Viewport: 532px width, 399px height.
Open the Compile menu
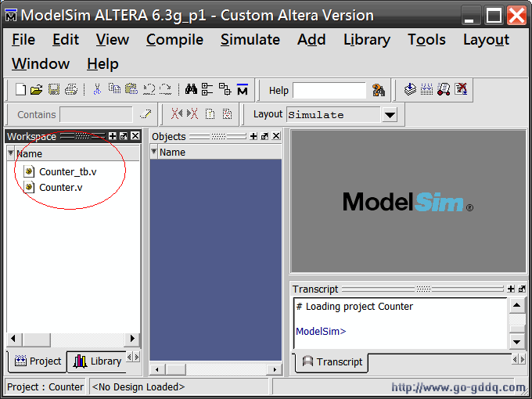pos(174,39)
